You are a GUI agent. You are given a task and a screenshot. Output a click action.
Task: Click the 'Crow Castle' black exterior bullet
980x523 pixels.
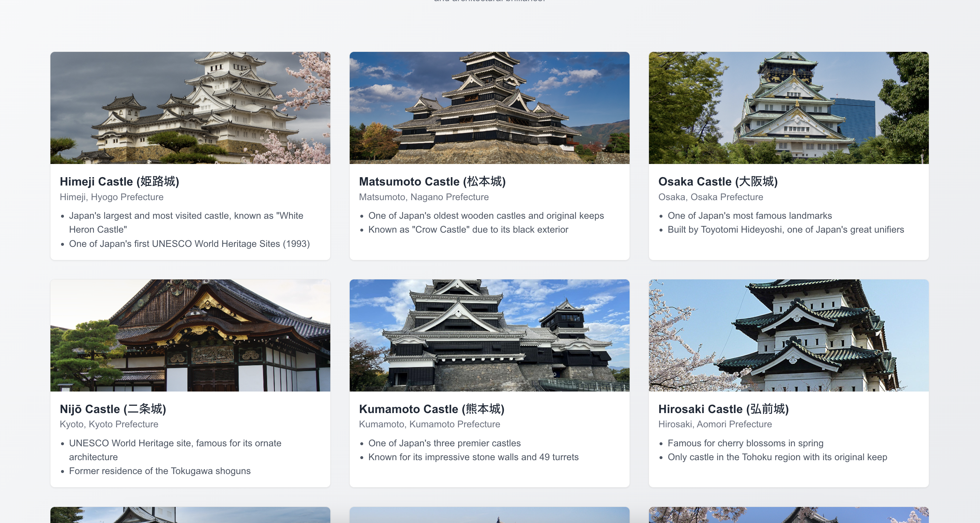(468, 230)
